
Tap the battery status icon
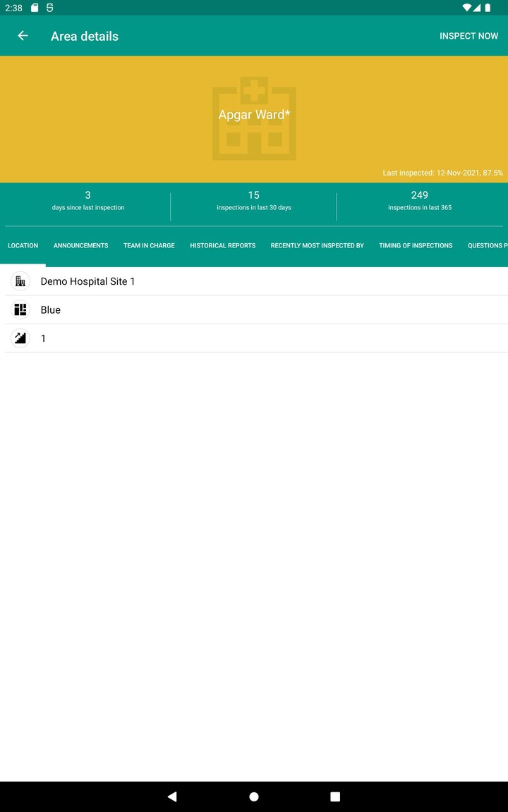pyautogui.click(x=488, y=8)
